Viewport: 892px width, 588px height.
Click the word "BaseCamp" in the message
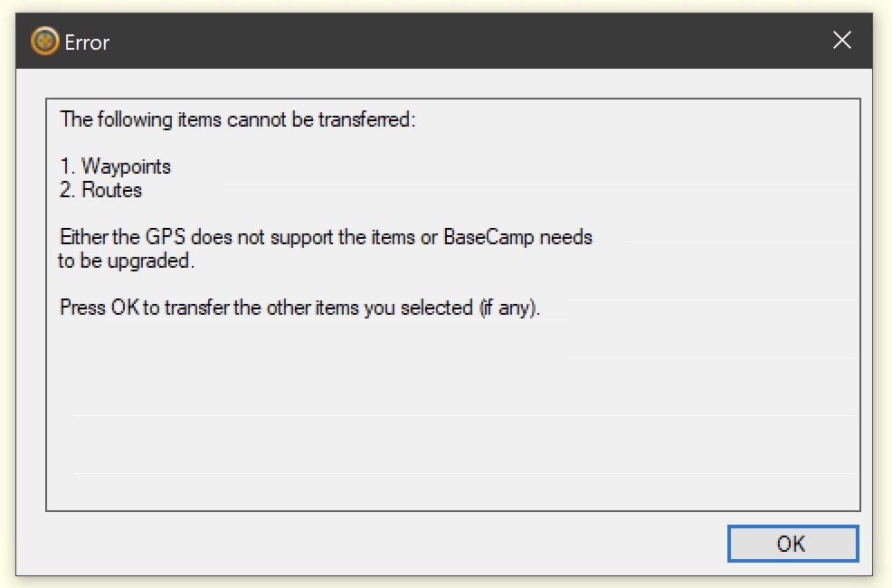pos(480,238)
